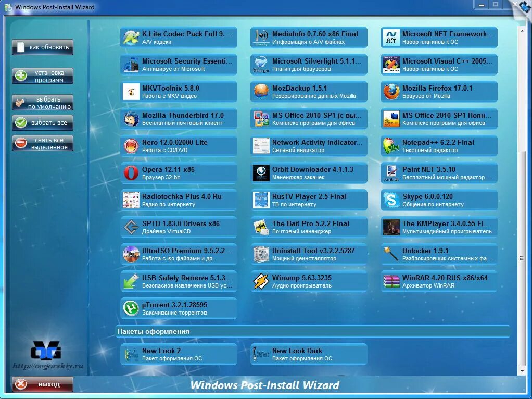Click 'Мощный деинсталлятор' description text
Viewport: 532px width, 399px height.
point(304,258)
